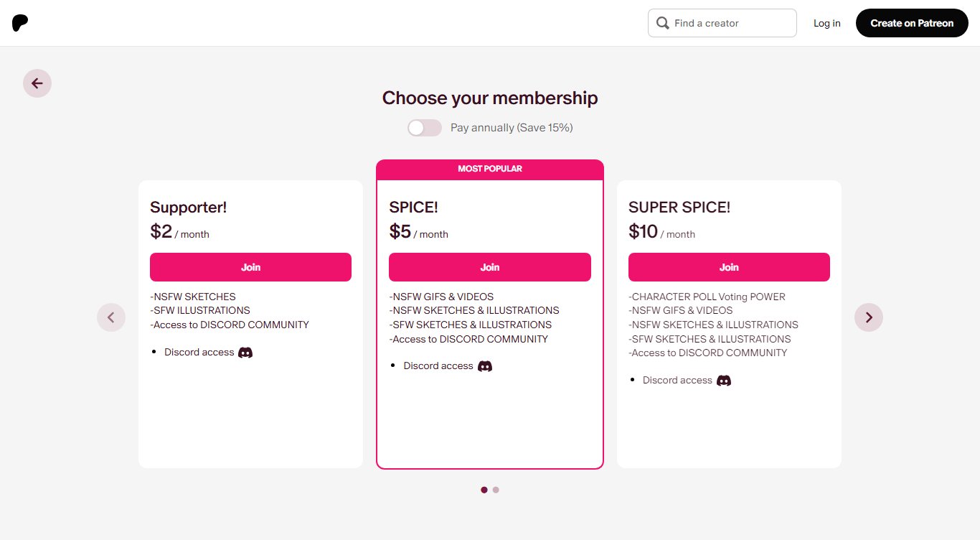
Task: Click the MOST POPULAR banner
Action: [x=490, y=169]
